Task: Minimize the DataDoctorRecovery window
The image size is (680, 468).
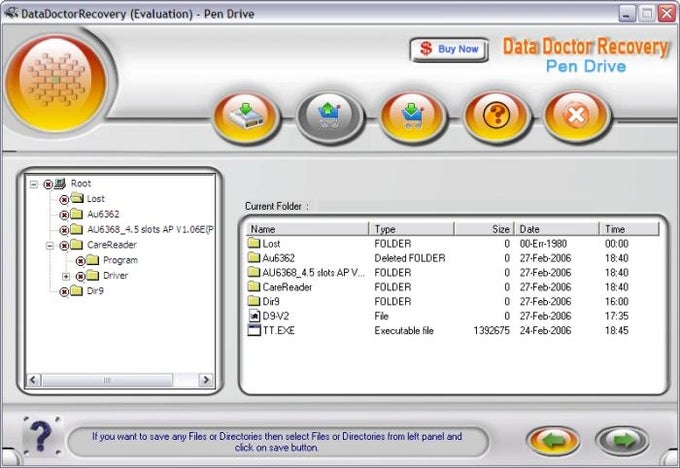Action: (x=627, y=14)
